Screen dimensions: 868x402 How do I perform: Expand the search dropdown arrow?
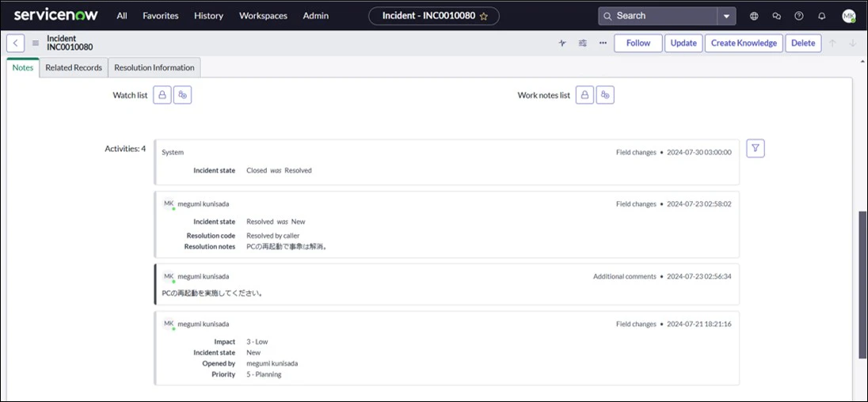(727, 16)
